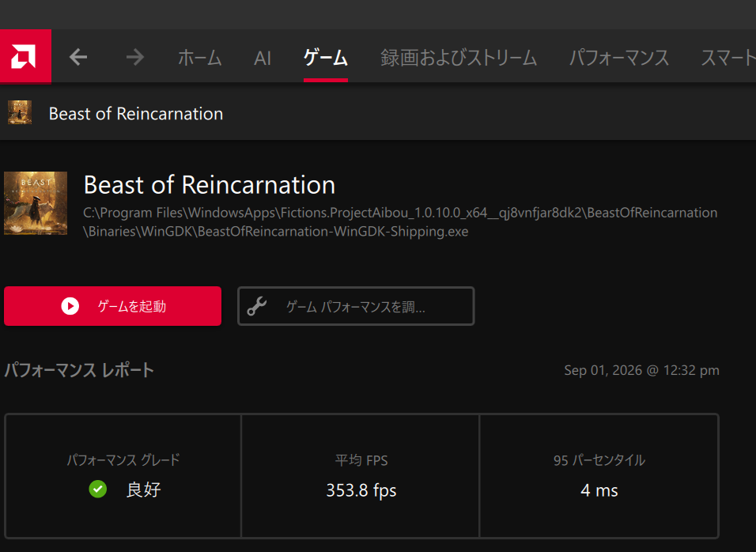Launch game with ゲームを起動 button
This screenshot has height=552, width=756.
coord(113,306)
